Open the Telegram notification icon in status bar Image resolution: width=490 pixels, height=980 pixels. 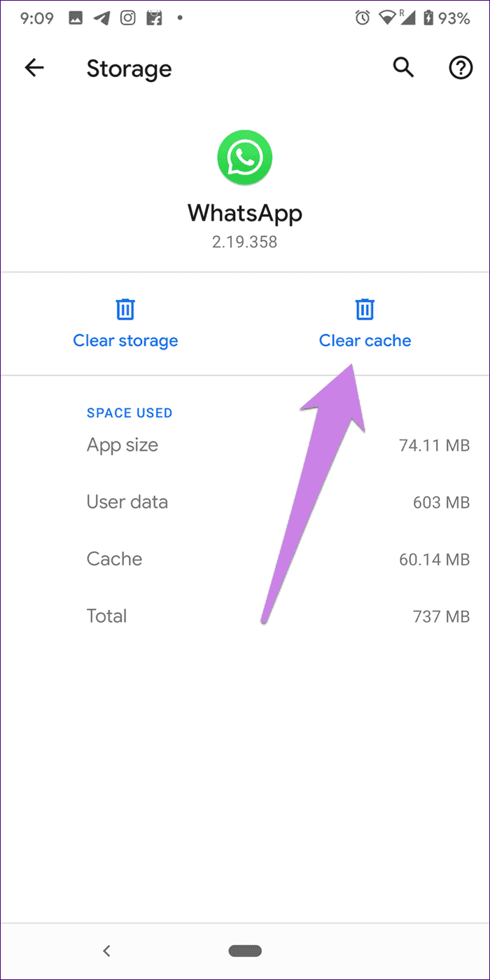[100, 18]
